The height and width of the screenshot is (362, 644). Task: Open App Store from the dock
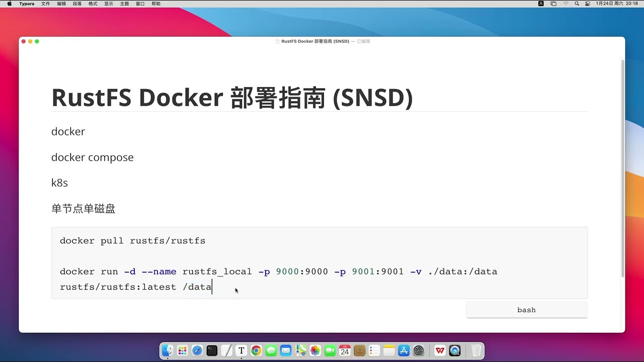pyautogui.click(x=404, y=350)
